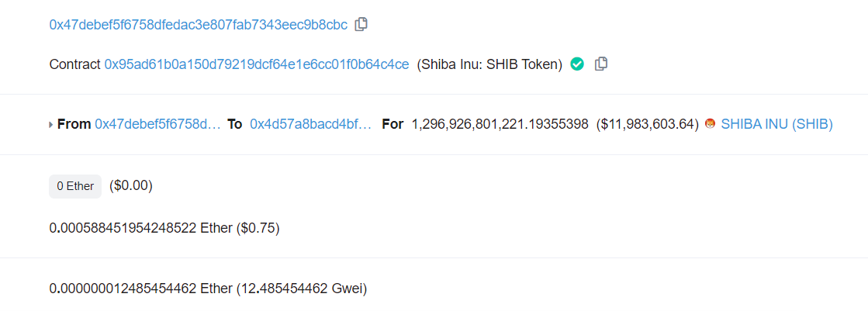Open truncated From address 0x47debef5f6758d…
Viewport: 868px width, 311px height.
click(157, 125)
